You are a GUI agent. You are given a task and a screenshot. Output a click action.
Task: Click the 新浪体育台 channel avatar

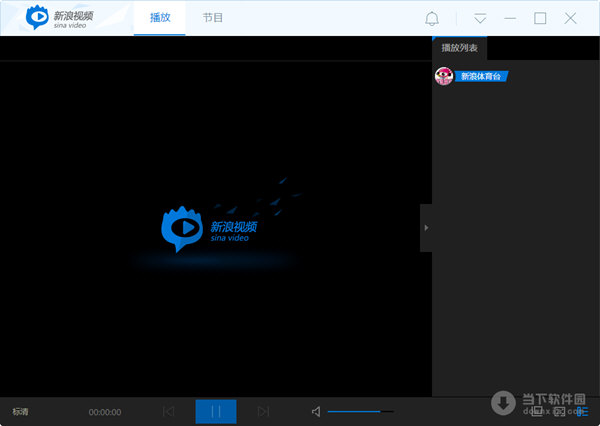444,76
